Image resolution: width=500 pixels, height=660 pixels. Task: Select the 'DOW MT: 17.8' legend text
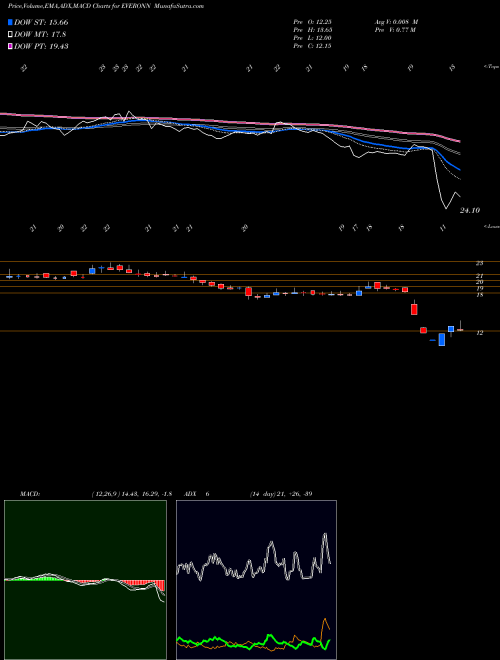(x=40, y=35)
